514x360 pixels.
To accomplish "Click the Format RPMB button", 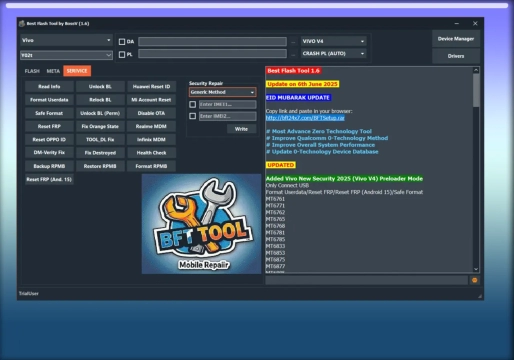I will click(151, 166).
